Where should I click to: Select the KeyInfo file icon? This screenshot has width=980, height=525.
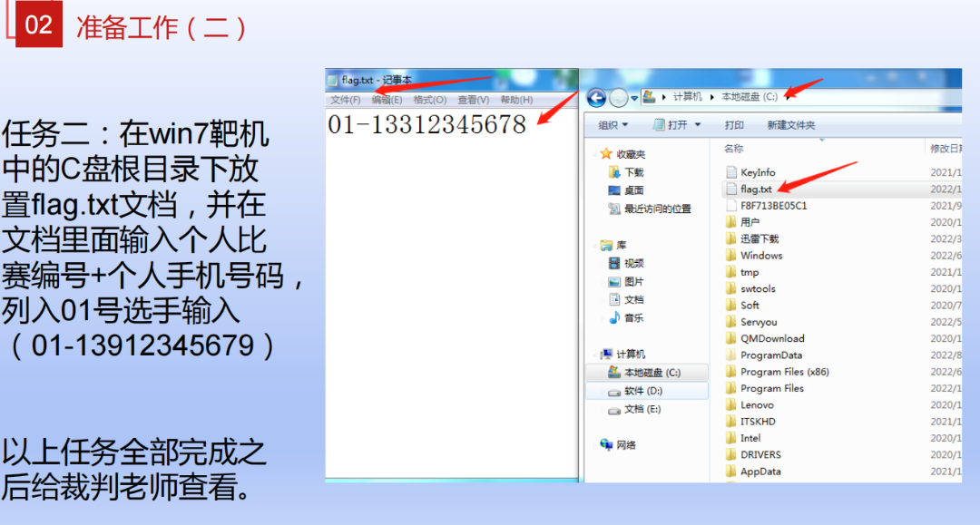click(731, 171)
